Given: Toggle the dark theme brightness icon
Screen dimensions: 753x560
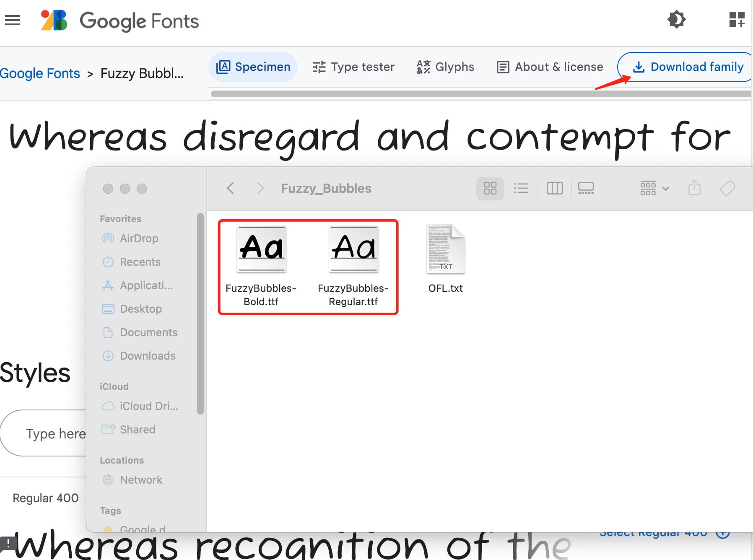Looking at the screenshot, I should 676,19.
